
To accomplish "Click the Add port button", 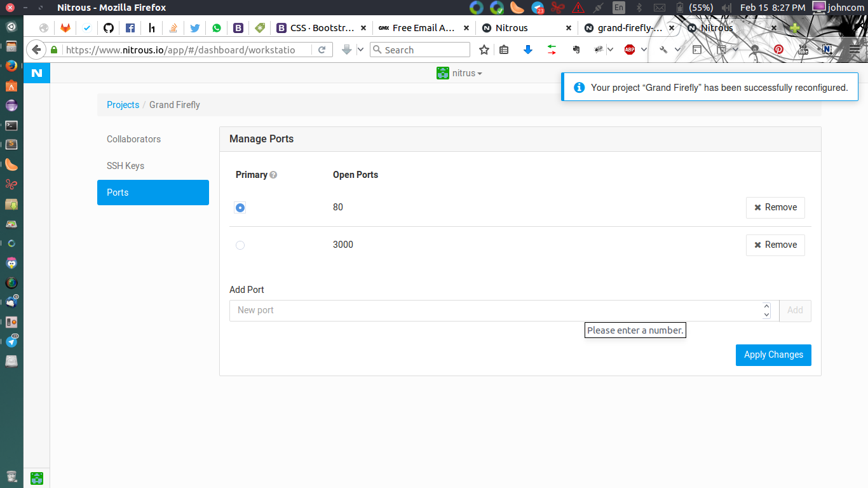I will pos(795,311).
